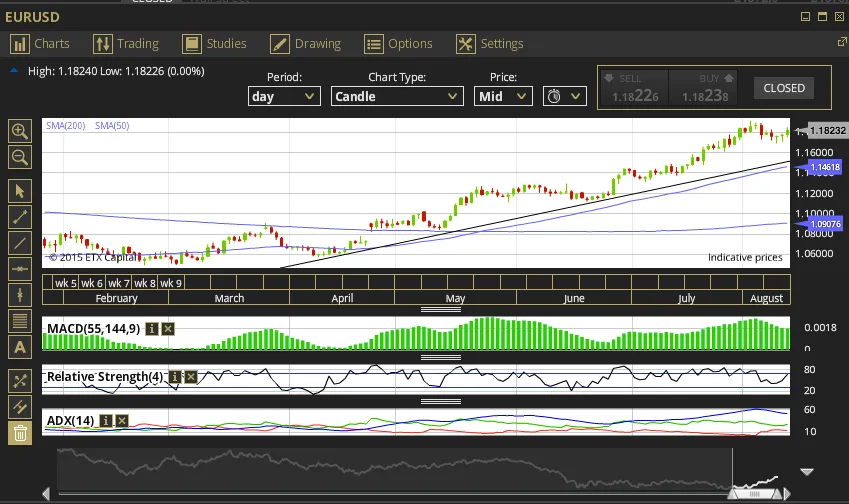
Task: Pick the parallel channel tool
Action: tap(20, 407)
